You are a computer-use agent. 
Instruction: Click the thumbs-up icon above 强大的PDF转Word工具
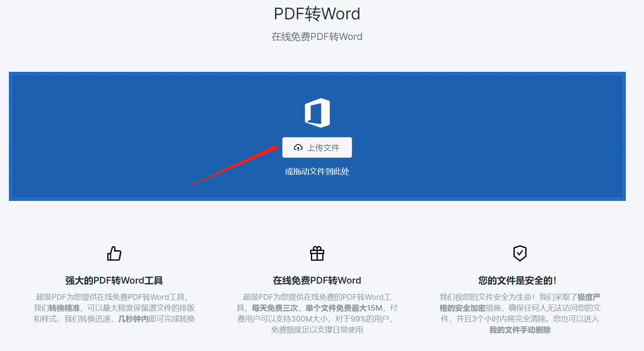(x=114, y=253)
